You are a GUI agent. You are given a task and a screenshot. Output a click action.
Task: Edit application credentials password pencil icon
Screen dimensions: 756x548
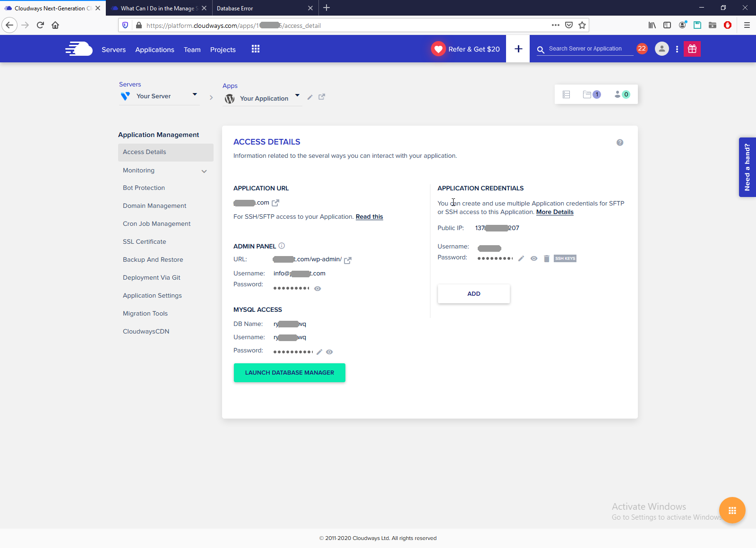521,258
